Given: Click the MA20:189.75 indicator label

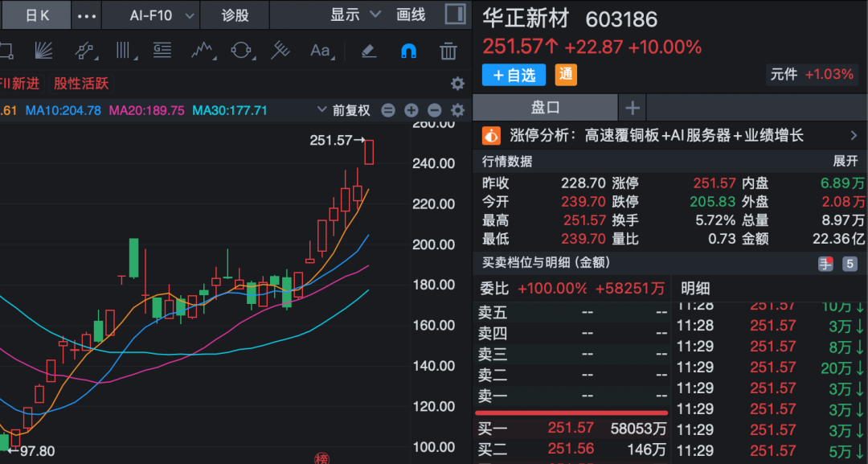Looking at the screenshot, I should (x=147, y=110).
